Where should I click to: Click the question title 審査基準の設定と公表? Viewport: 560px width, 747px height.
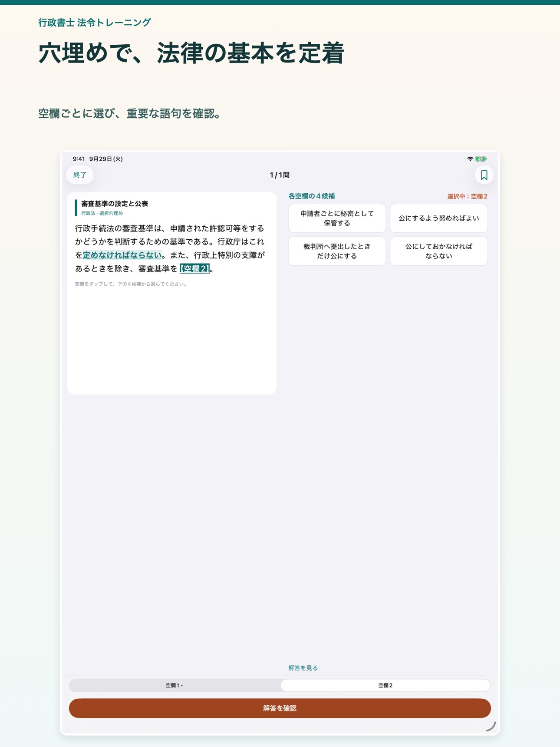(115, 204)
